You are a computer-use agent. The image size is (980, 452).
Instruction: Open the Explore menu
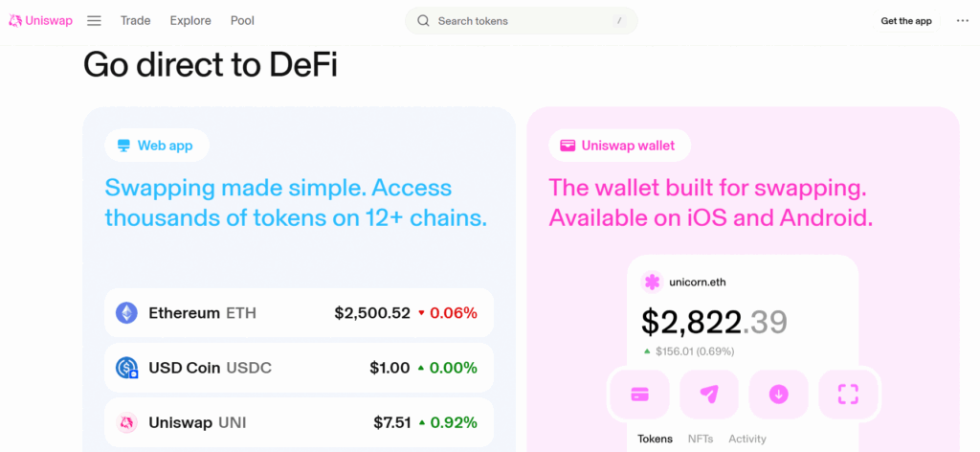tap(190, 21)
